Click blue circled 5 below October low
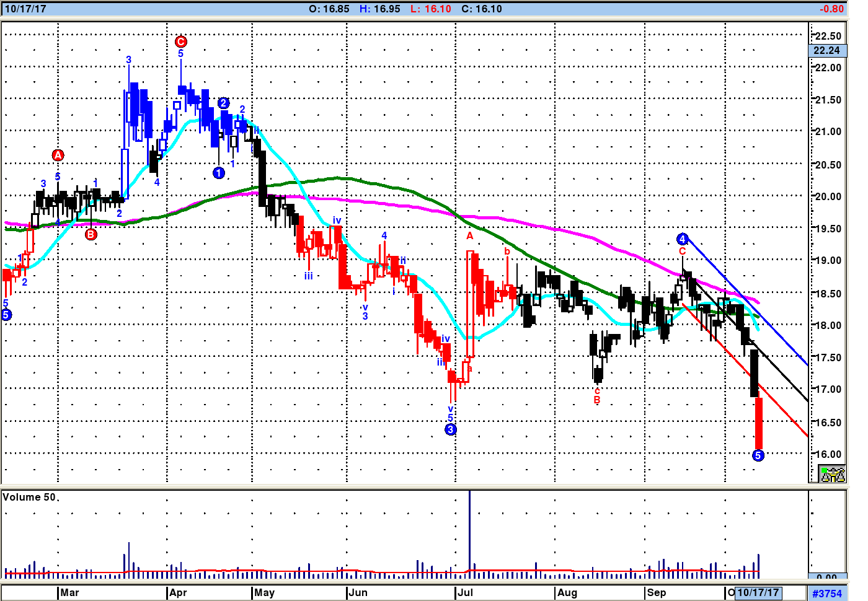 pyautogui.click(x=758, y=455)
